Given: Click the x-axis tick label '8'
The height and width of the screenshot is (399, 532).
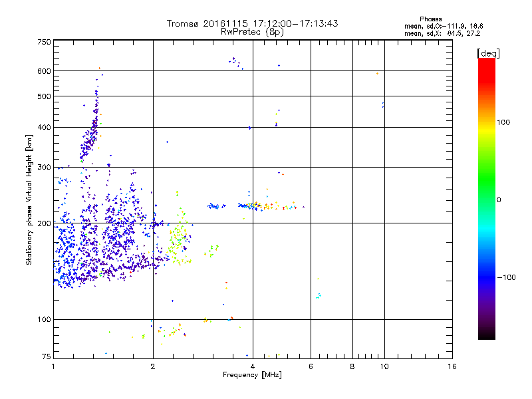Looking at the screenshot, I should [352, 366].
